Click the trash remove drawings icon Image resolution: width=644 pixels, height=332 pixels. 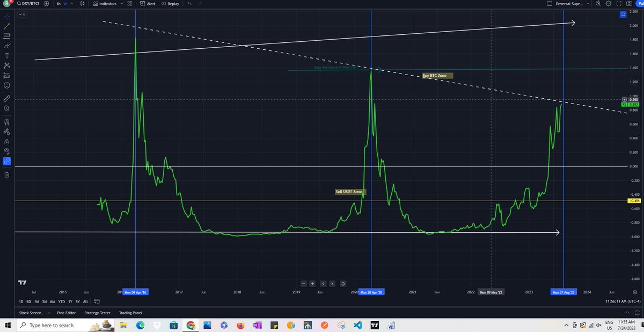click(x=6, y=174)
